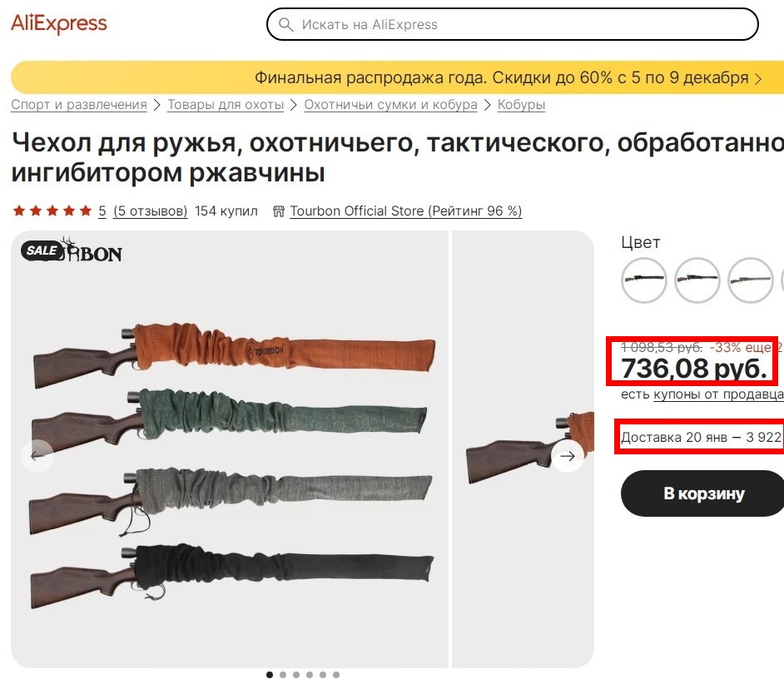Open the "Охотничьи сумки и кобура" breadcrumb
The image size is (784, 689).
pos(390,105)
